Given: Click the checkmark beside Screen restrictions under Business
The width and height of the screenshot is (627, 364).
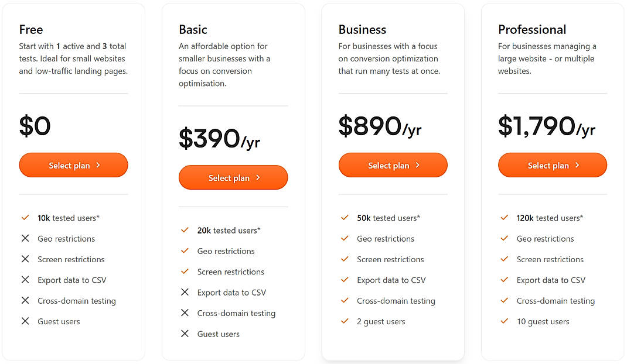Looking at the screenshot, I should click(x=345, y=259).
